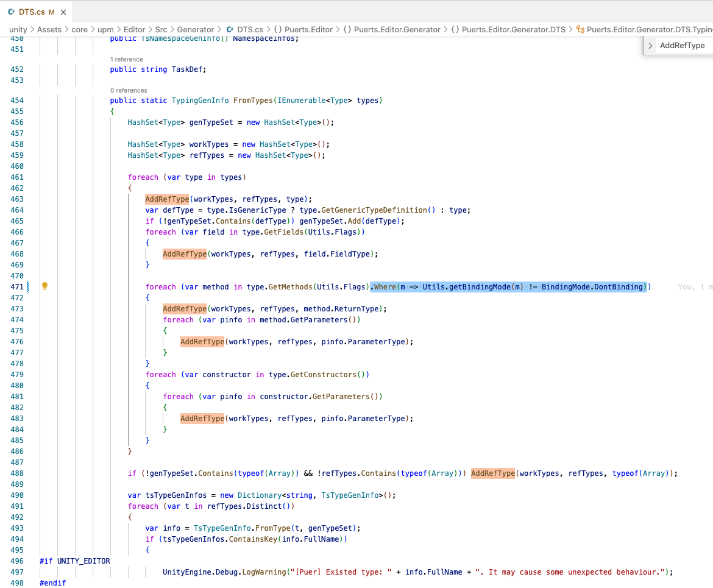Open the quick fix lightbulb on line 471
The height and width of the screenshot is (588, 713).
[x=44, y=286]
